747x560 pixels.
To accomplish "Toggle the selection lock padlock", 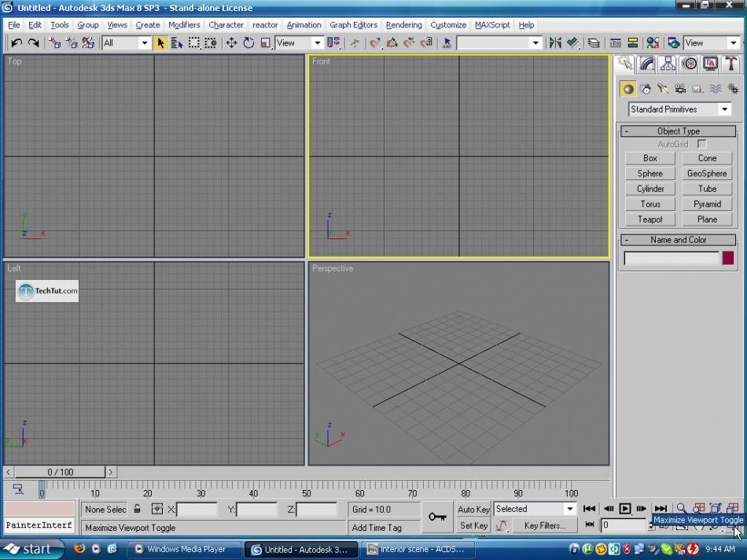I will click(x=137, y=509).
